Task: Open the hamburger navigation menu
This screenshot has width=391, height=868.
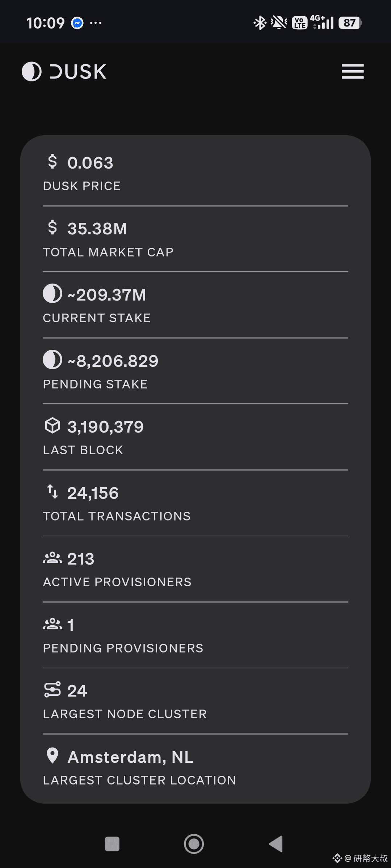Action: 353,72
